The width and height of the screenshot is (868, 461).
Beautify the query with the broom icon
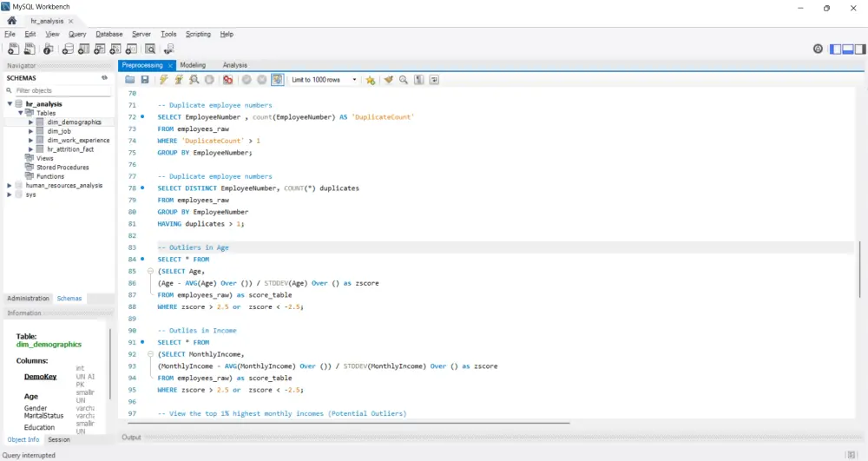pyautogui.click(x=389, y=80)
